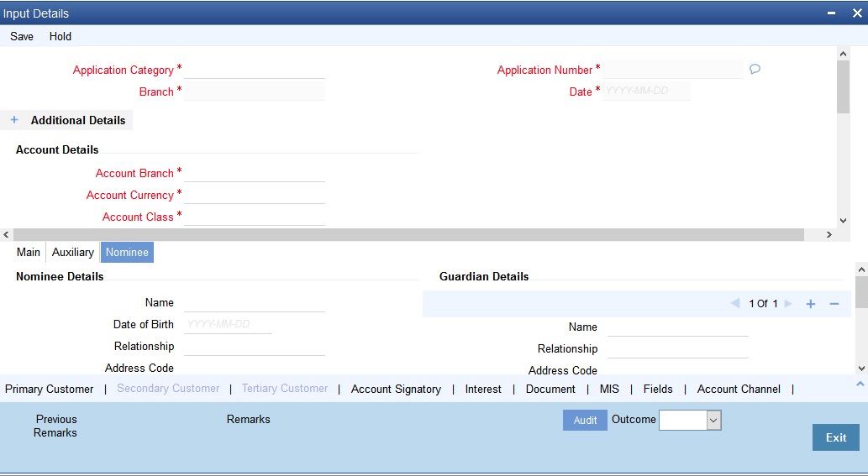
Task: Click nominee panel scroll down arrow
Action: 861,369
